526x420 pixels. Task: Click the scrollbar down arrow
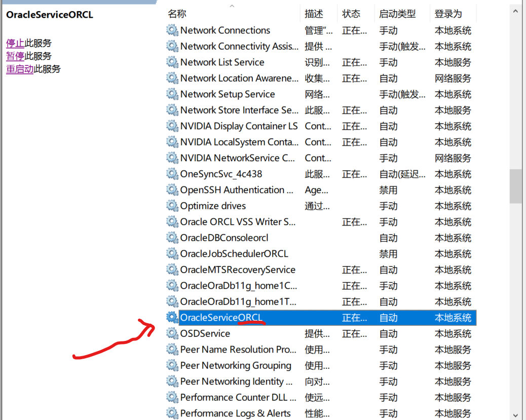click(x=515, y=415)
